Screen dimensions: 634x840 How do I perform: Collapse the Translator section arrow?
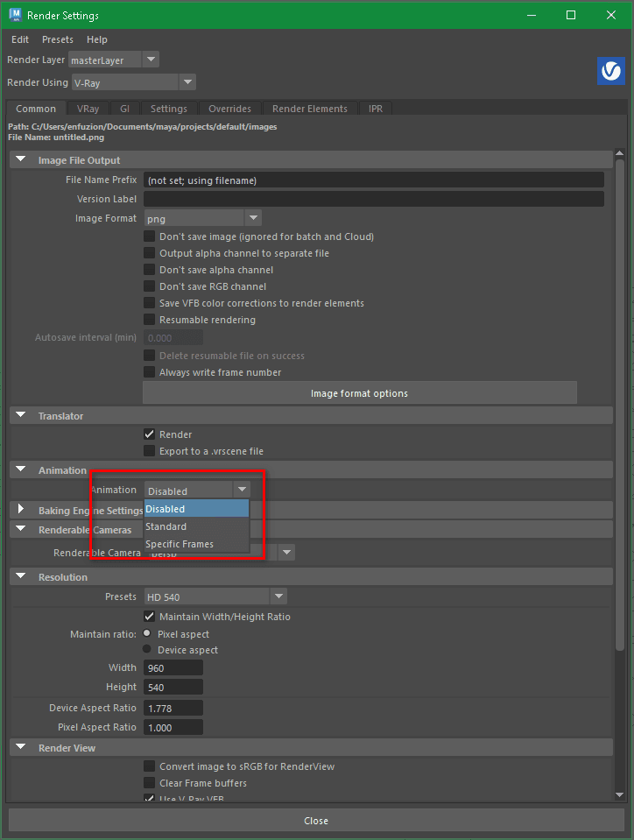pyautogui.click(x=21, y=416)
